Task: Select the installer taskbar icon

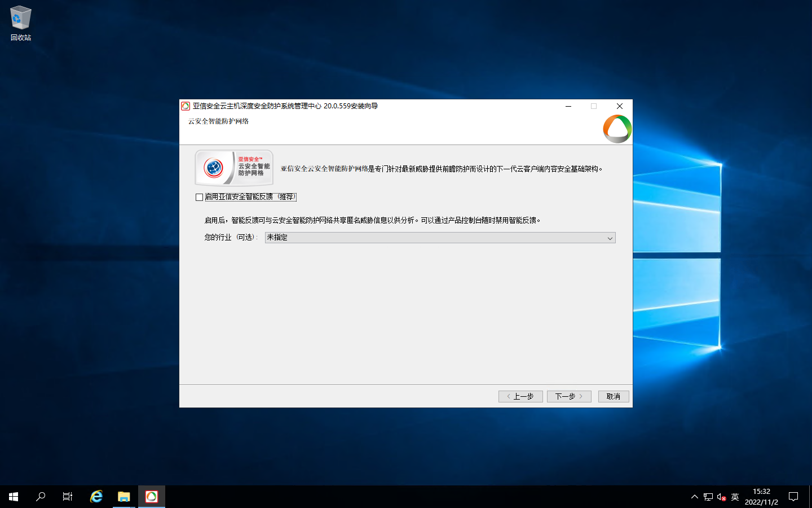Action: (x=152, y=497)
